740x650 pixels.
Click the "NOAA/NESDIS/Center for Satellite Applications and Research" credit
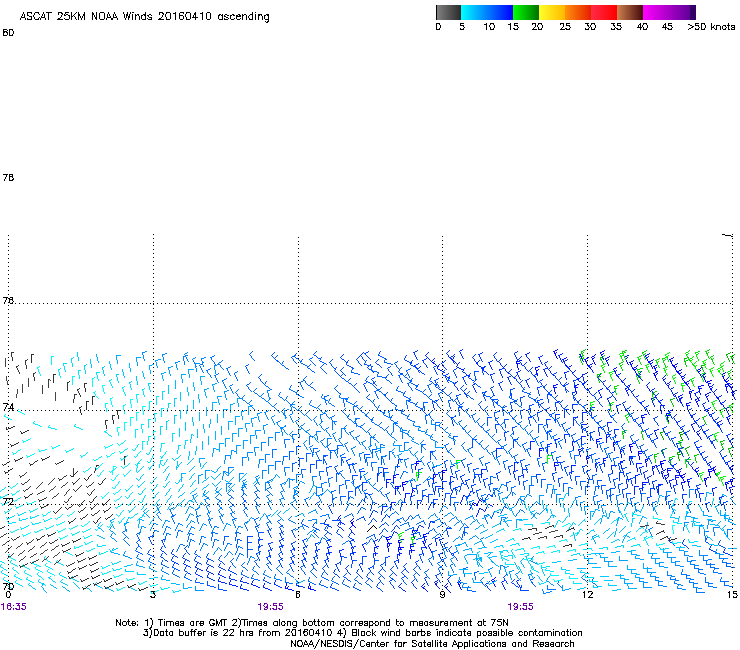tap(432, 644)
